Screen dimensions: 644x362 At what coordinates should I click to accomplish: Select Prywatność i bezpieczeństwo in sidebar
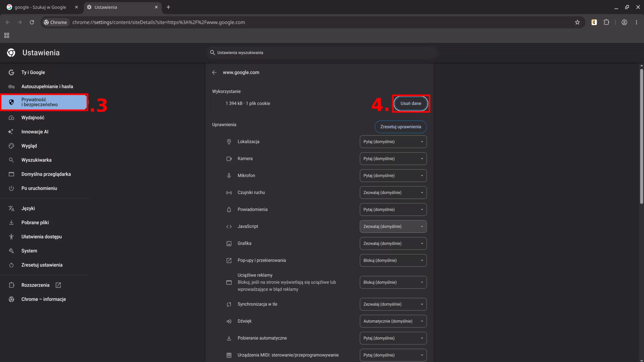pos(44,102)
